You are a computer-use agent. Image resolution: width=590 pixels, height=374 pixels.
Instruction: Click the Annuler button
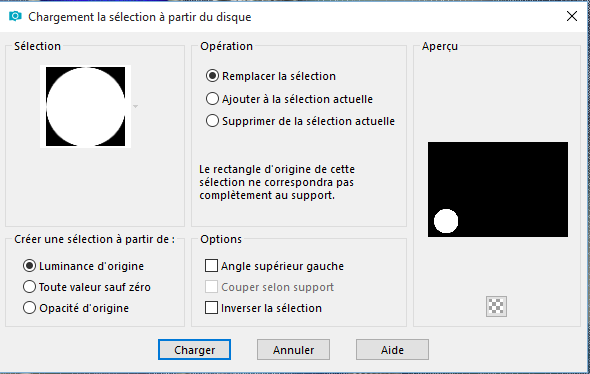(x=293, y=350)
